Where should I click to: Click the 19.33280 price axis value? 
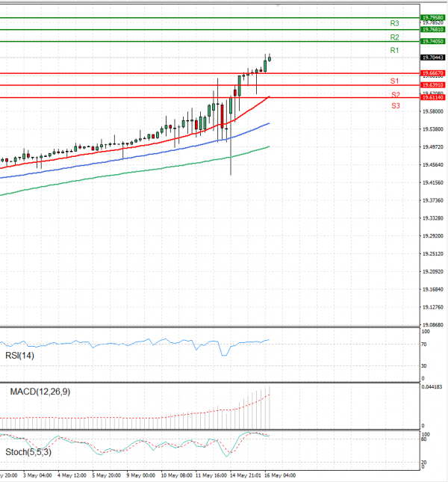click(433, 218)
